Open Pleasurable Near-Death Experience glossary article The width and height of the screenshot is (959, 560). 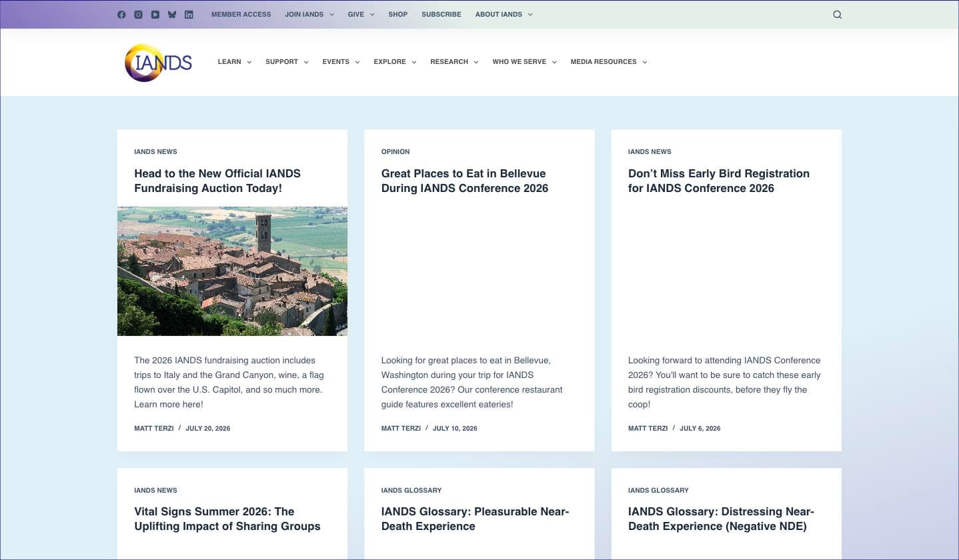tap(475, 519)
